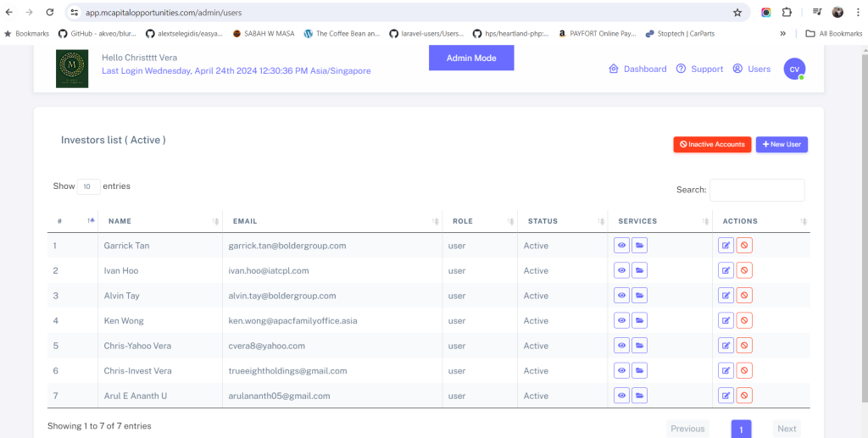Open the Dashboard menu item
The image size is (868, 438).
637,69
